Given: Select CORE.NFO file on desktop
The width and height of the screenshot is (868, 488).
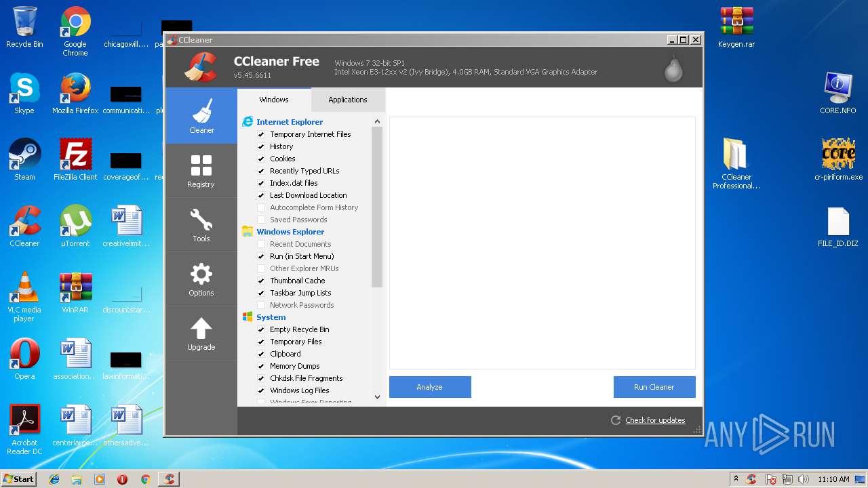Looking at the screenshot, I should coord(838,94).
